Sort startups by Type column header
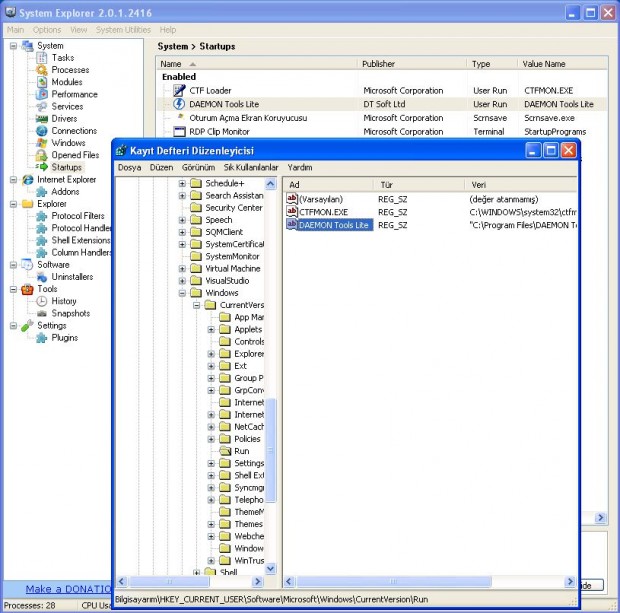Image resolution: width=620 pixels, height=613 pixels. pos(493,64)
